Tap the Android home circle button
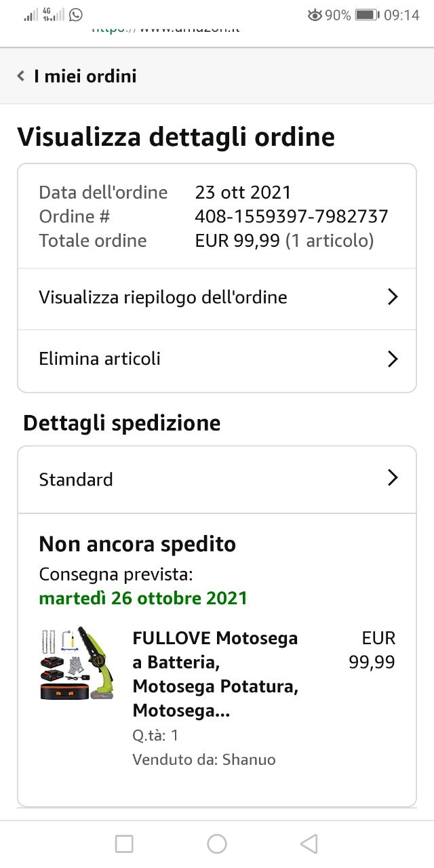Viewport: 434px width, 868px height. click(217, 844)
